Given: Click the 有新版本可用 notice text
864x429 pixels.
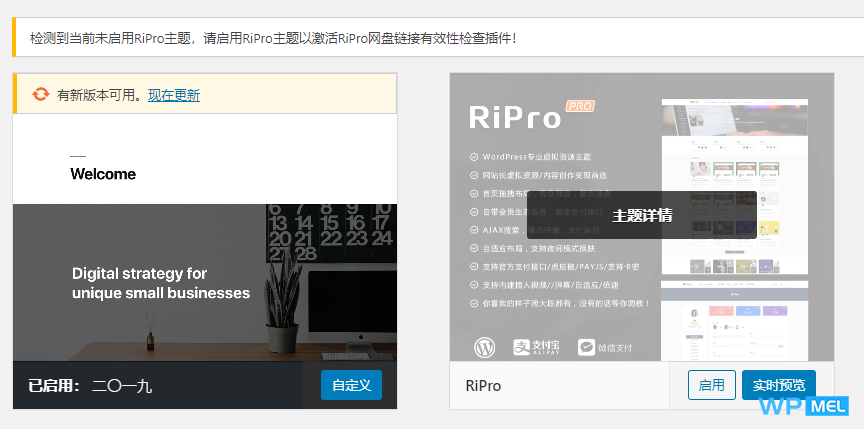Looking at the screenshot, I should pos(102,95).
